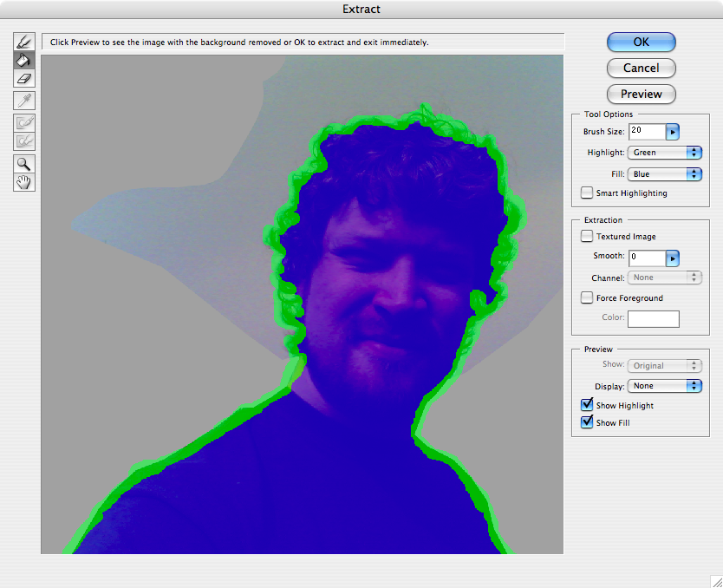Select the Edge Touchup tool

(24, 140)
